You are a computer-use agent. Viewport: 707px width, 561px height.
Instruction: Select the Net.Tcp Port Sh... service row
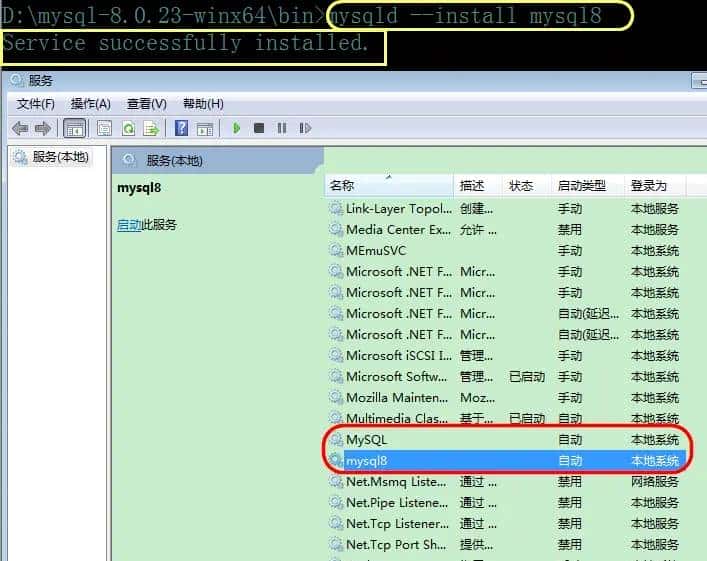(505, 545)
